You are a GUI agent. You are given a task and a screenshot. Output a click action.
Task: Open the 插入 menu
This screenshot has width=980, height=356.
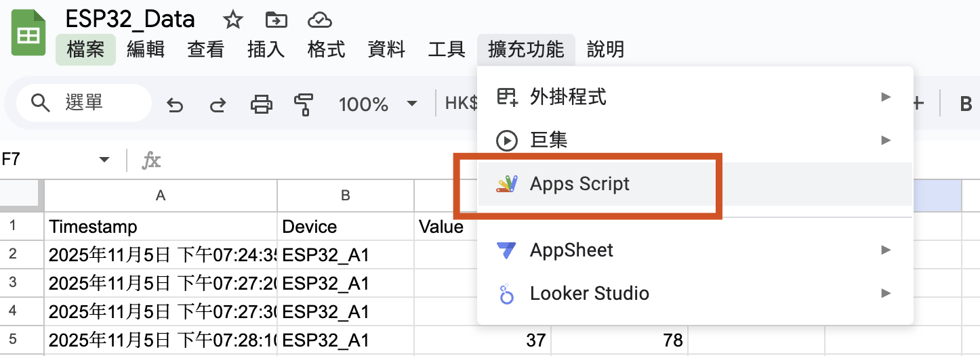click(266, 49)
